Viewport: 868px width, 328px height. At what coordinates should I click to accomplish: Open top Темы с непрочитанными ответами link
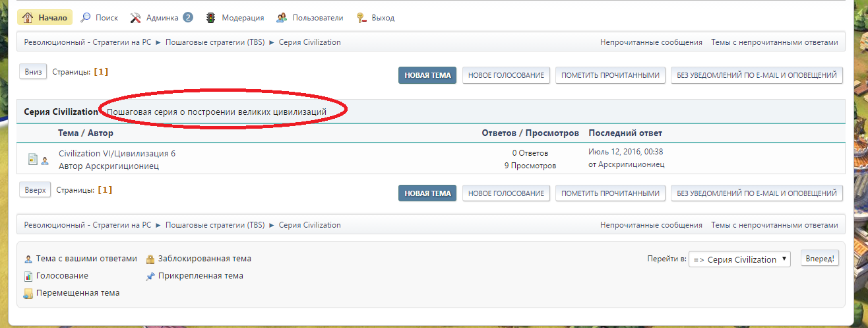[x=774, y=42]
